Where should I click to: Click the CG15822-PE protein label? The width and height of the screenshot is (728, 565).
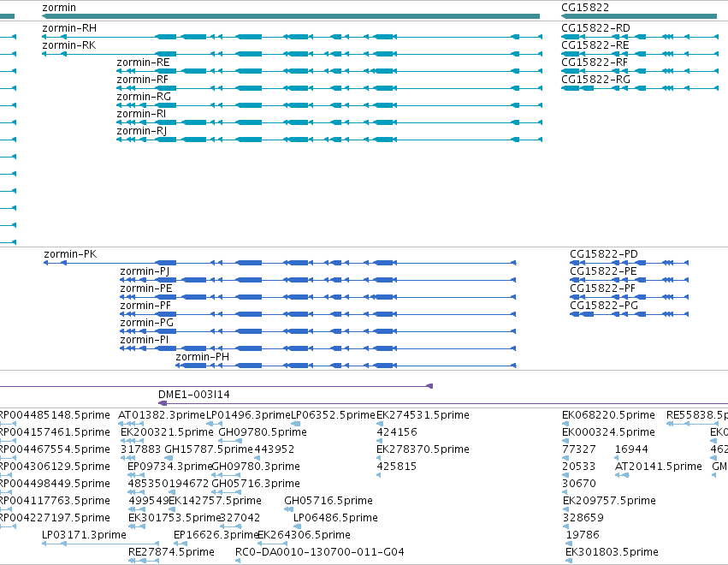[603, 271]
